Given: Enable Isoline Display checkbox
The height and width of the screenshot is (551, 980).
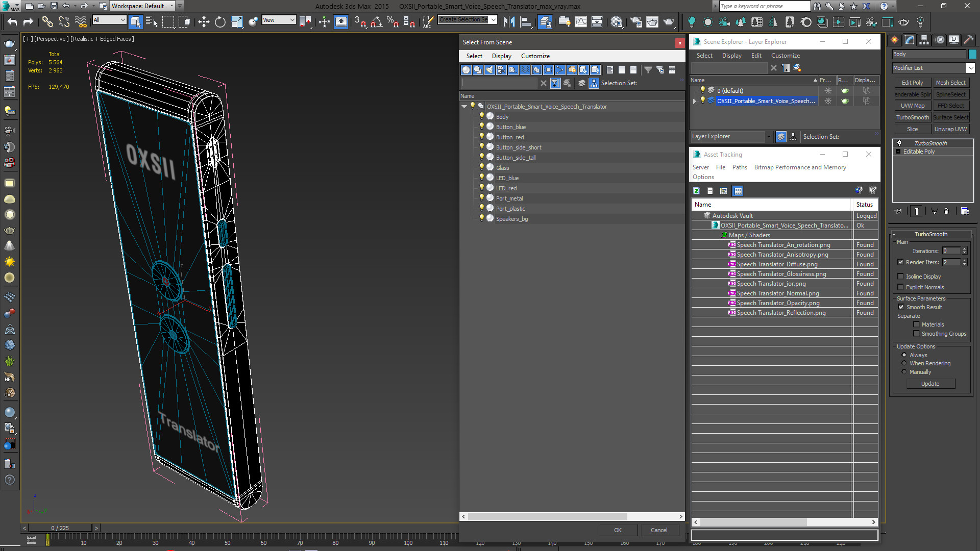Looking at the screenshot, I should click(x=900, y=276).
